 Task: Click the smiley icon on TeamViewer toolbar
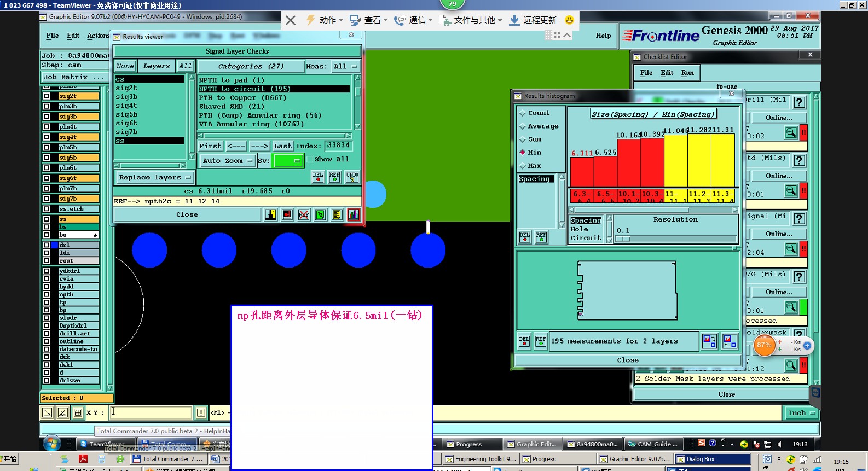[x=569, y=20]
